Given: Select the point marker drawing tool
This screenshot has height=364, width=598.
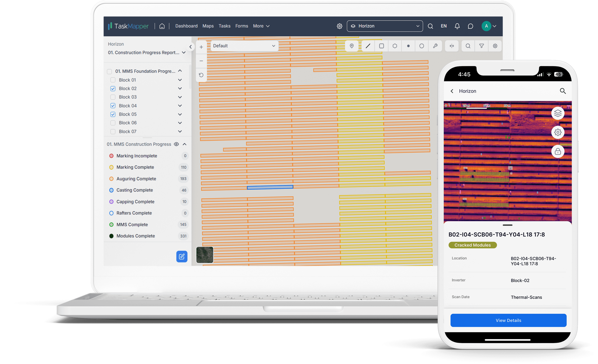Looking at the screenshot, I should click(352, 46).
